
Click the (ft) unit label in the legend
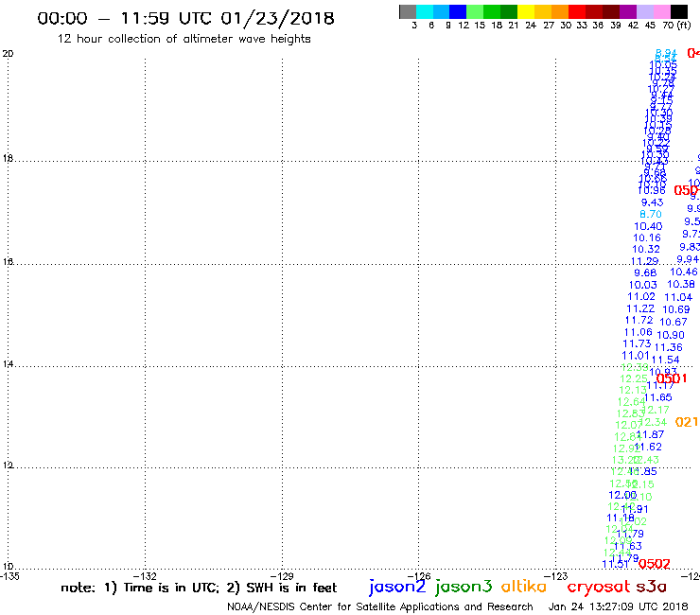coord(684,25)
